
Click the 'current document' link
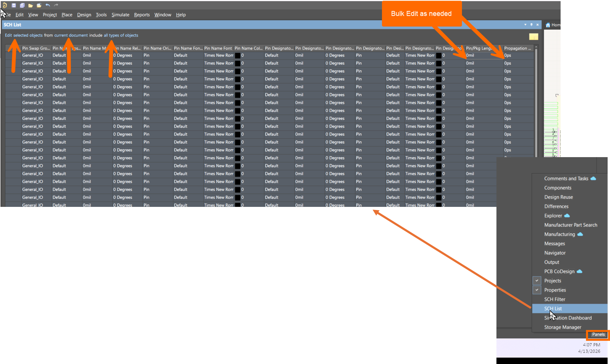pos(71,35)
